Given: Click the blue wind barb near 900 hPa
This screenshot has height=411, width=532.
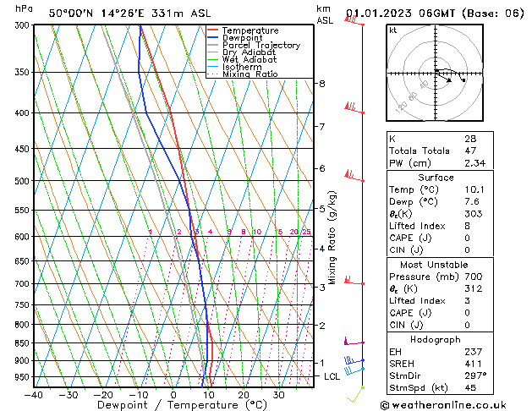Looking at the screenshot, I should click(x=354, y=363).
